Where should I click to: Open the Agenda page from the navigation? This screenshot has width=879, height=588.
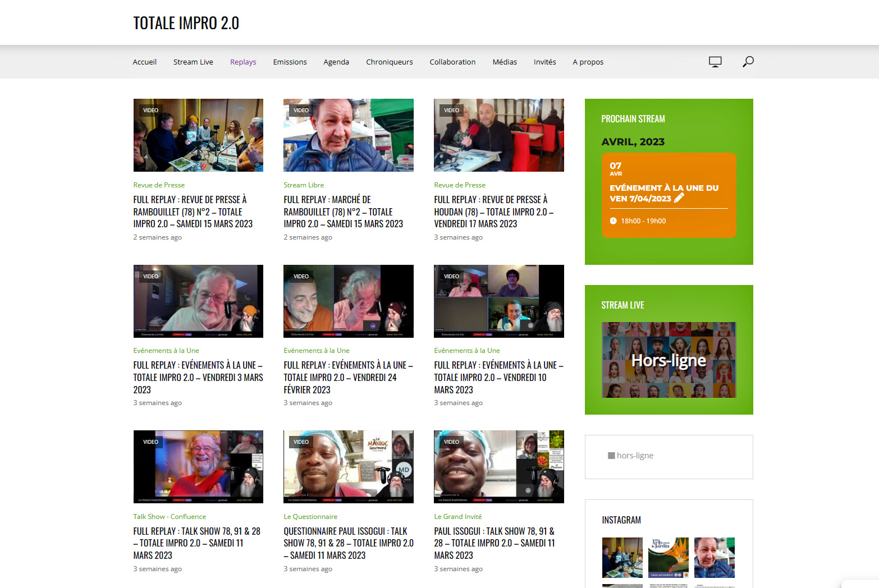click(x=336, y=62)
